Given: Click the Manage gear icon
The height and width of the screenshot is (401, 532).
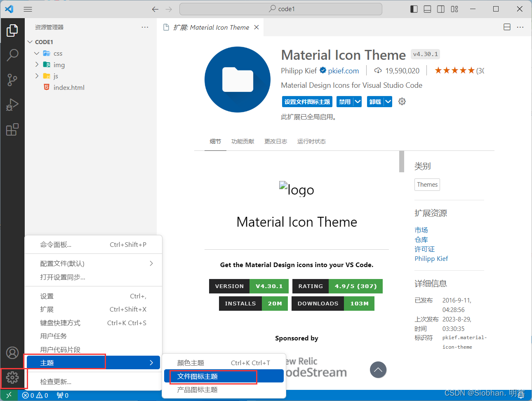Looking at the screenshot, I should (12, 377).
